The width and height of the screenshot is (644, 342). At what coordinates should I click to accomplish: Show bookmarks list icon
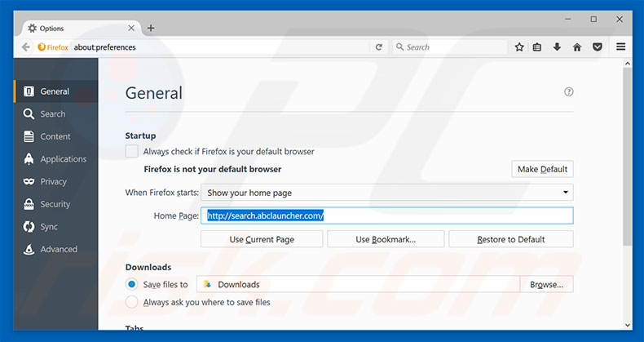pyautogui.click(x=537, y=47)
